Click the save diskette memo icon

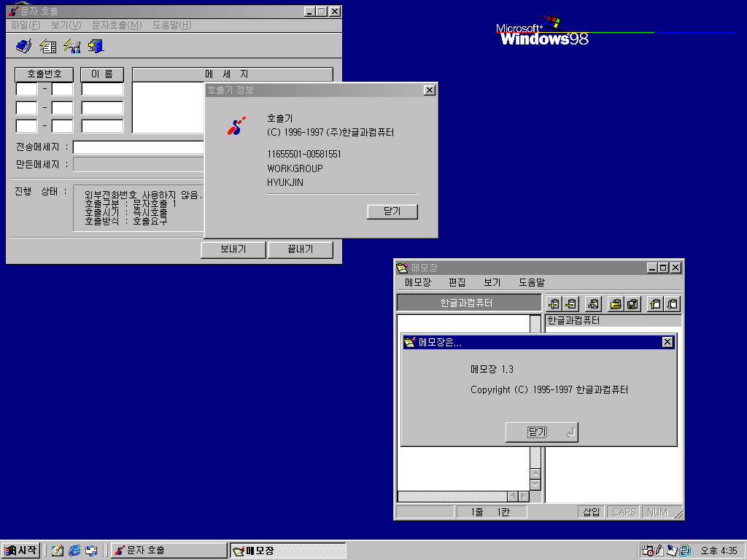(x=632, y=304)
